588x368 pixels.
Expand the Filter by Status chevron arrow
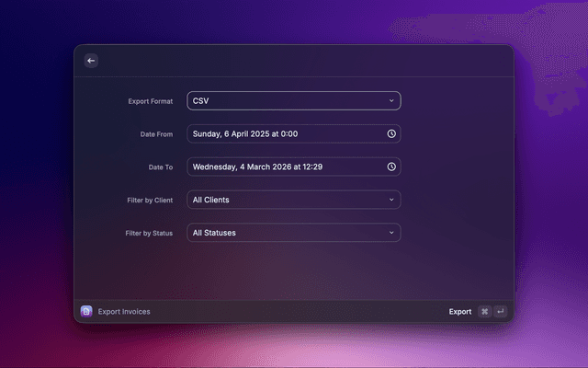(x=391, y=233)
